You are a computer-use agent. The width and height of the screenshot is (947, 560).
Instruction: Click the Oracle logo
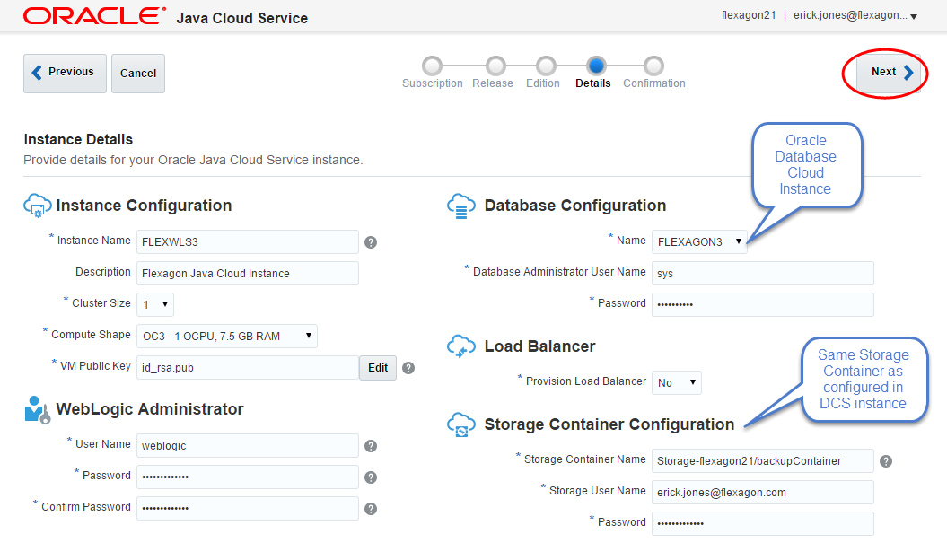pyautogui.click(x=95, y=16)
